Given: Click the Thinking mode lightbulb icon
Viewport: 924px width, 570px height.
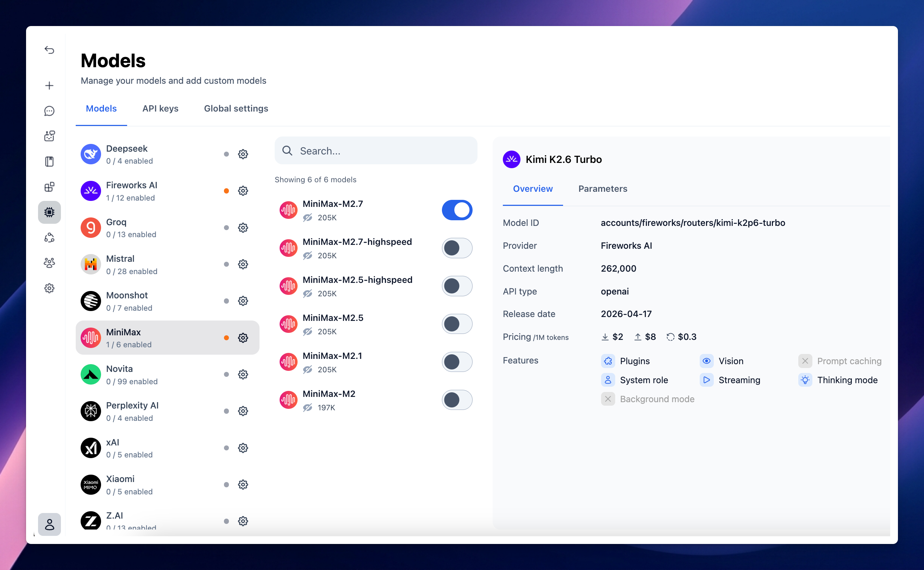Looking at the screenshot, I should coord(805,380).
